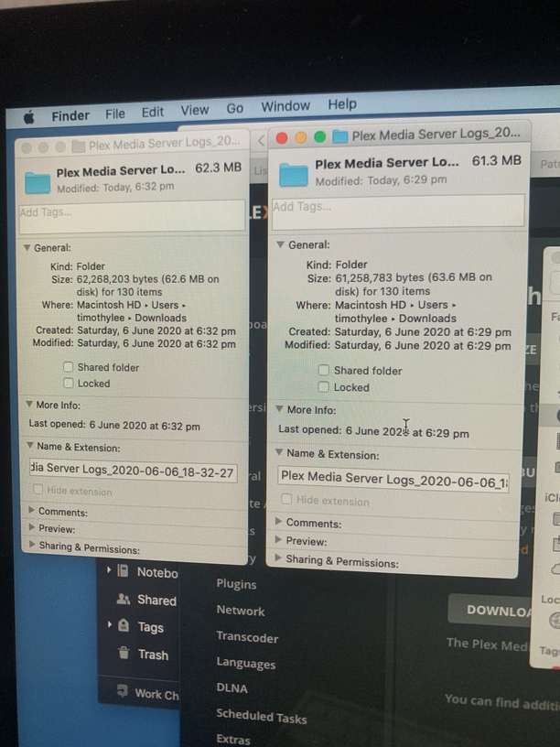This screenshot has width=560, height=747.
Task: Open the View menu
Action: pyautogui.click(x=195, y=110)
